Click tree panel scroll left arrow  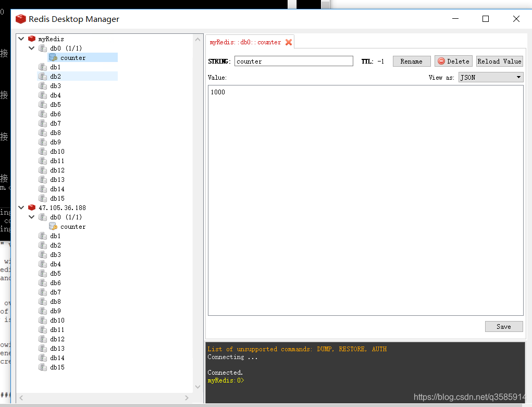pos(21,398)
